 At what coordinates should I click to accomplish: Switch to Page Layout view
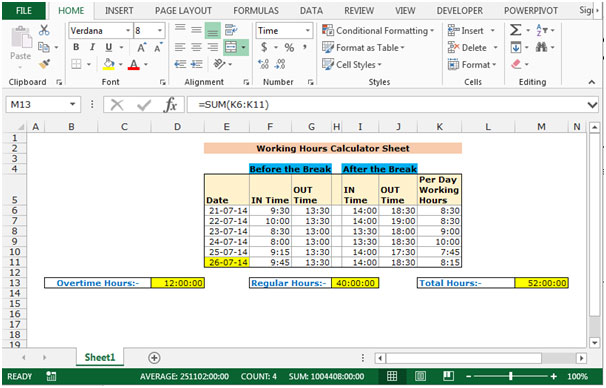coord(420,376)
